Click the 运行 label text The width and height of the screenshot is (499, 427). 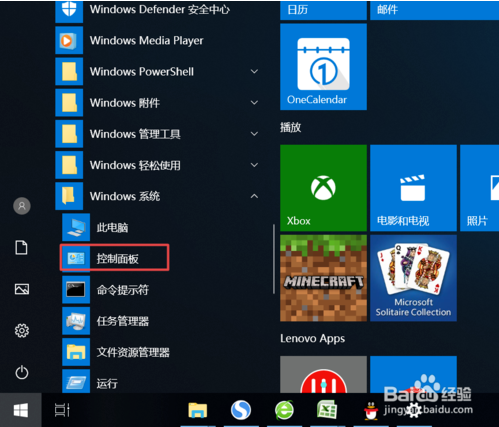(x=107, y=383)
